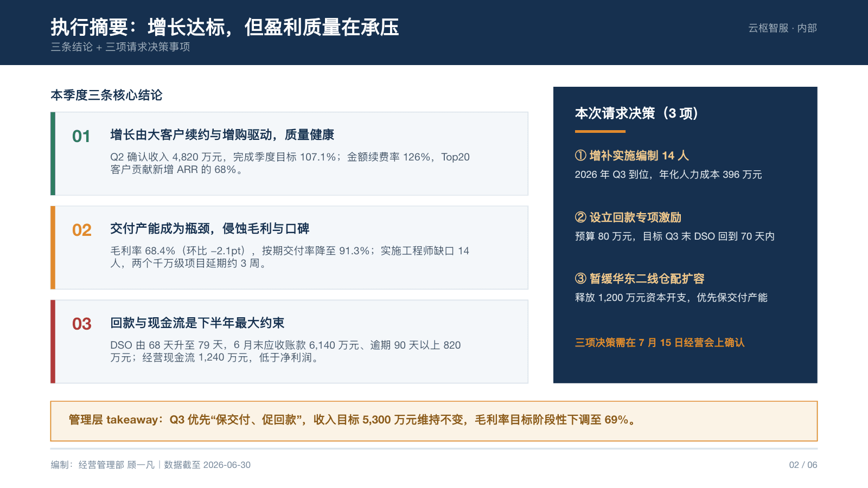Click the slide title 执行摘要
The height and width of the screenshot is (488, 868).
(225, 27)
